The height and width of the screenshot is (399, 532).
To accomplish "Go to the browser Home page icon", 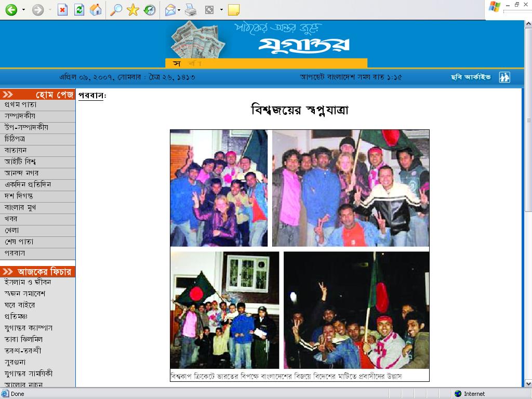I will pyautogui.click(x=96, y=10).
